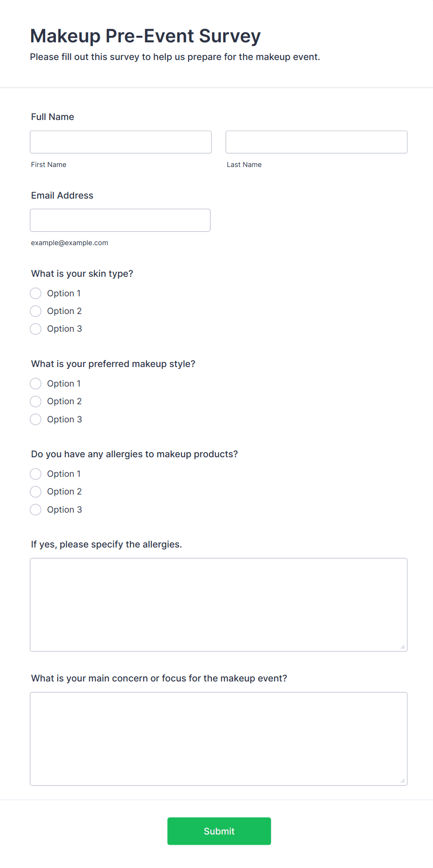Select Option 2 for makeup allergies question
The width and height of the screenshot is (433, 868).
coord(35,491)
